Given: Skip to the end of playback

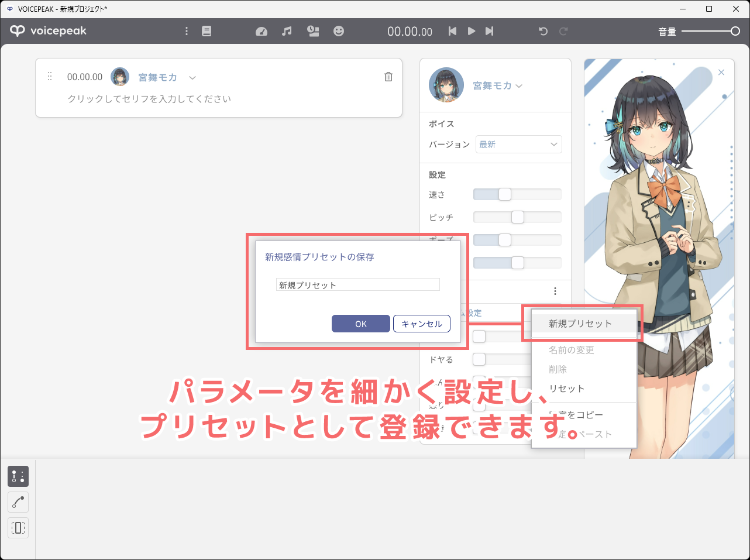Looking at the screenshot, I should coord(490,31).
